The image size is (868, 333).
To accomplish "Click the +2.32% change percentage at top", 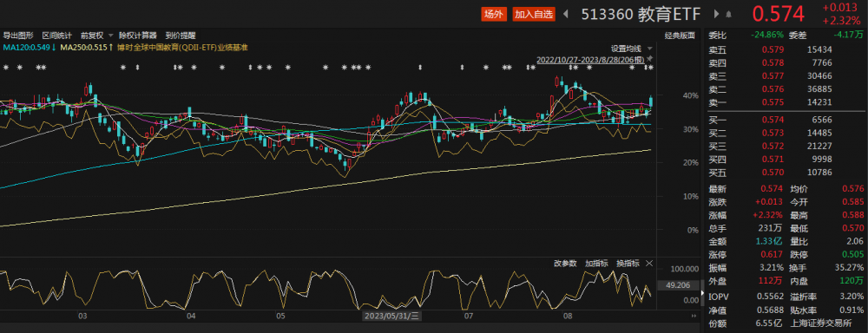I will tap(841, 21).
